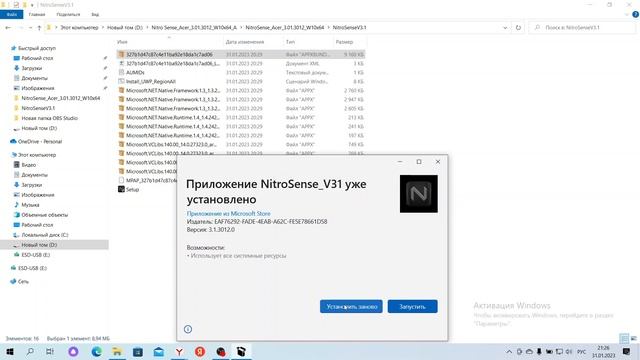Open taskbar search magnifier
This screenshot has width=640, height=360.
(x=30, y=352)
